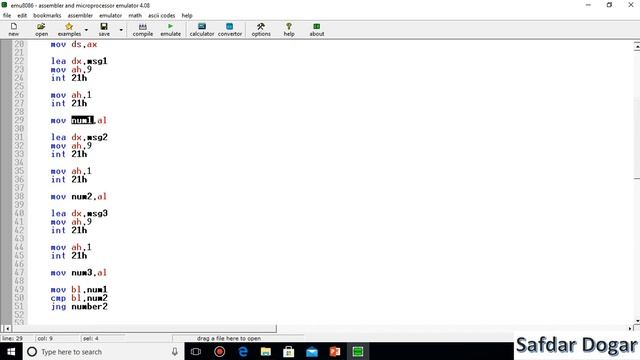Open a file using toolbar icon
Image resolution: width=640 pixels, height=360 pixels.
point(41,29)
